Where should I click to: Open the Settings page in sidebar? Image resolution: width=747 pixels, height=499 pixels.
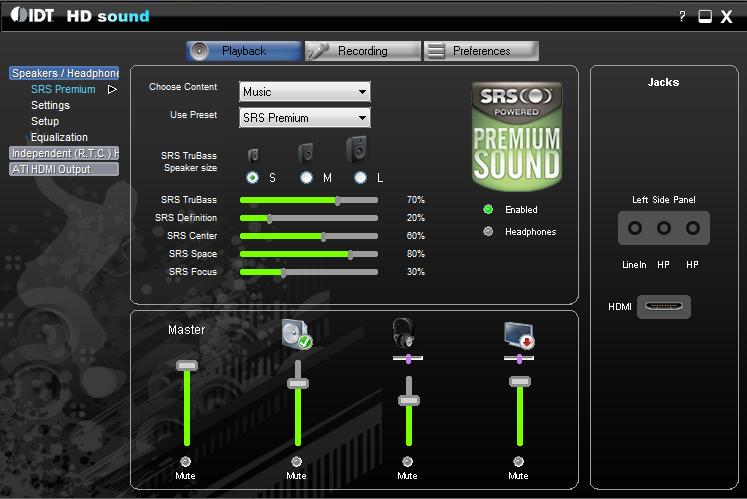50,105
